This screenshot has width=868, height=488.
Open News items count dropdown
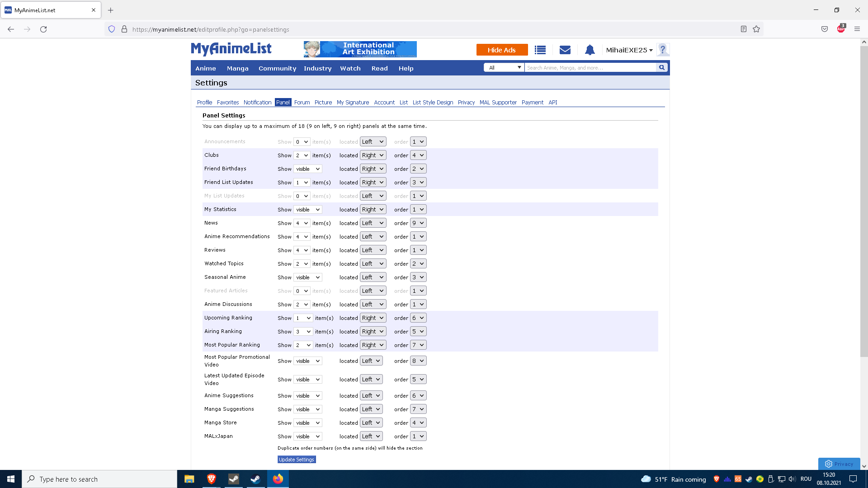[x=302, y=223]
